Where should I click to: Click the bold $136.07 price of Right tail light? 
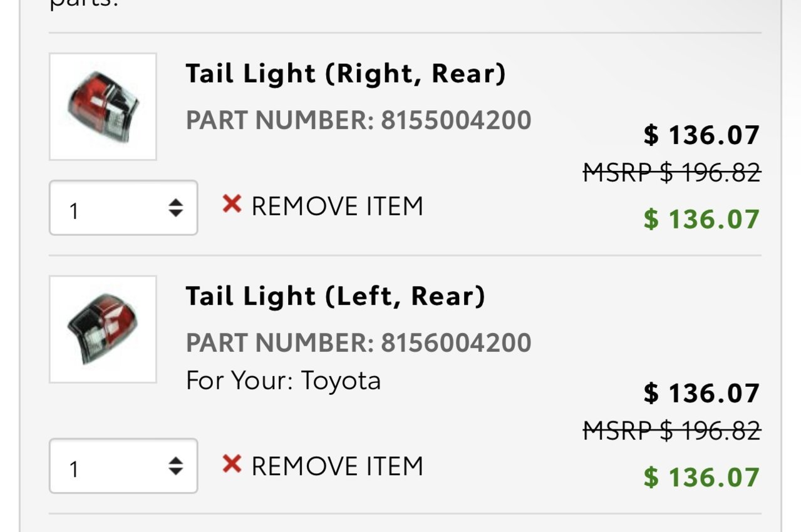702,135
